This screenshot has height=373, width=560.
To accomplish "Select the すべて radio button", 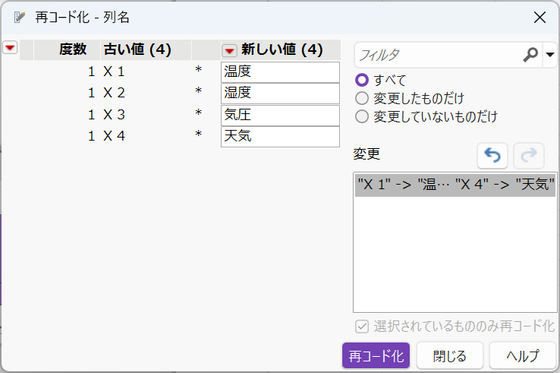I will 362,80.
